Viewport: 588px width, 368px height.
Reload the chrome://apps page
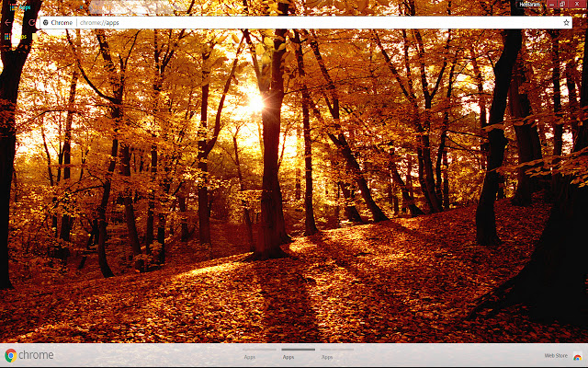tap(32, 22)
